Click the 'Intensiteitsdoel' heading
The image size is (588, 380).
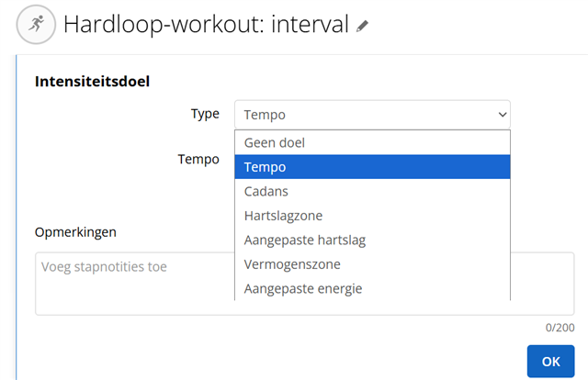[x=92, y=82]
